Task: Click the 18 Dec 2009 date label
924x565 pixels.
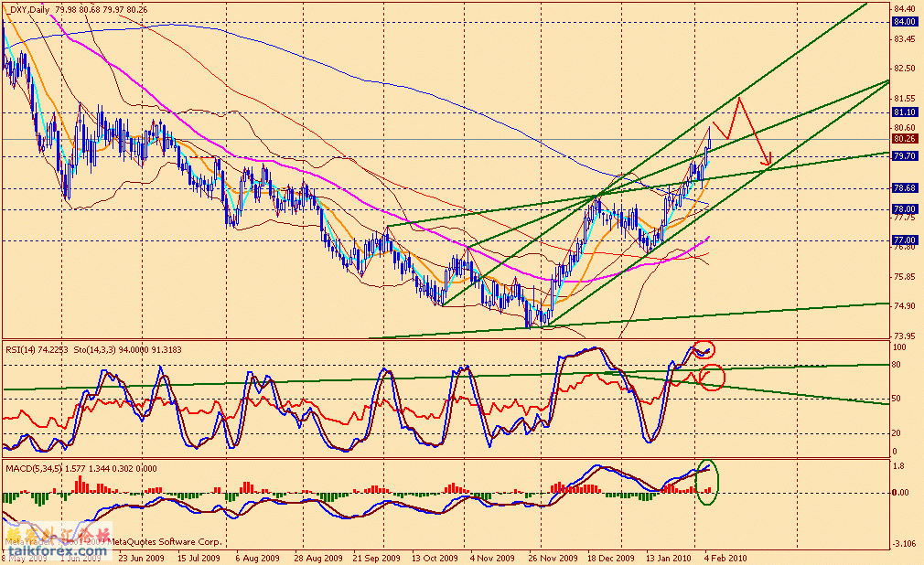Action: (x=610, y=558)
